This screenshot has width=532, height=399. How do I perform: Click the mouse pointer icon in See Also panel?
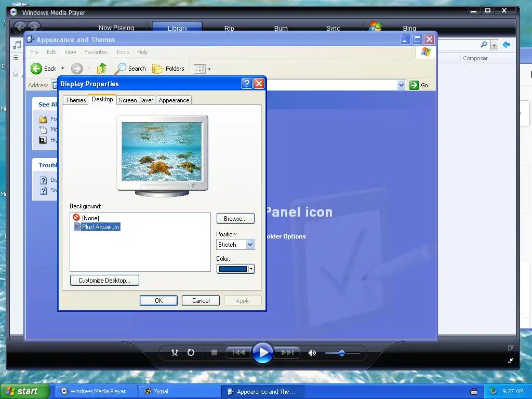43,129
